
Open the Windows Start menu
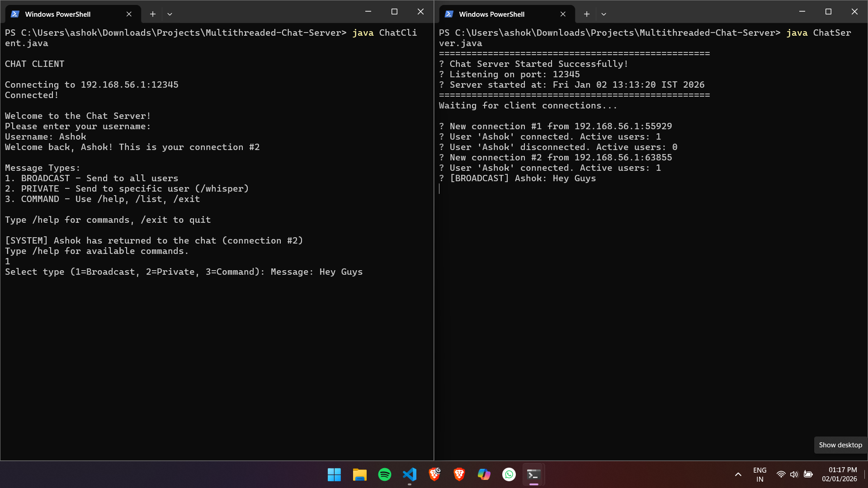[x=334, y=475]
